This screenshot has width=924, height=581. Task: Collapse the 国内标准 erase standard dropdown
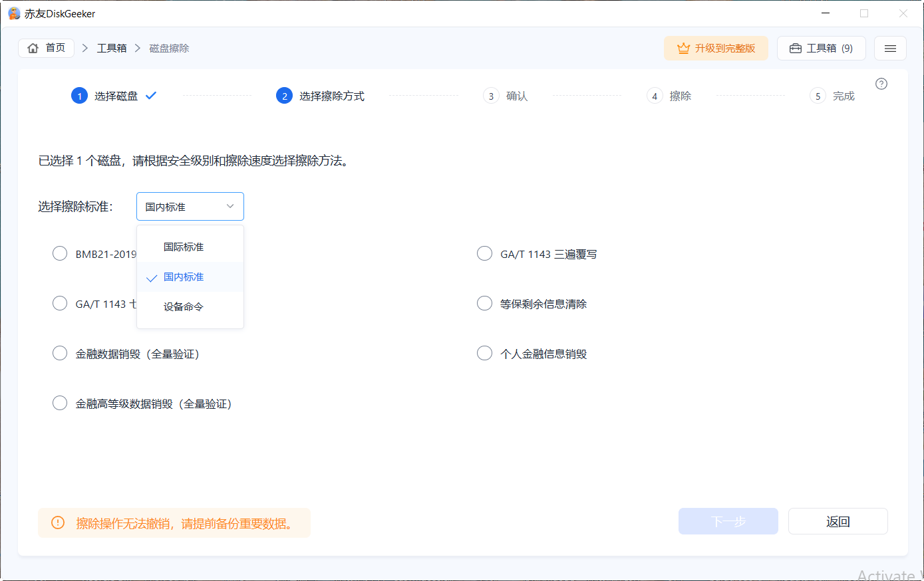coord(190,207)
